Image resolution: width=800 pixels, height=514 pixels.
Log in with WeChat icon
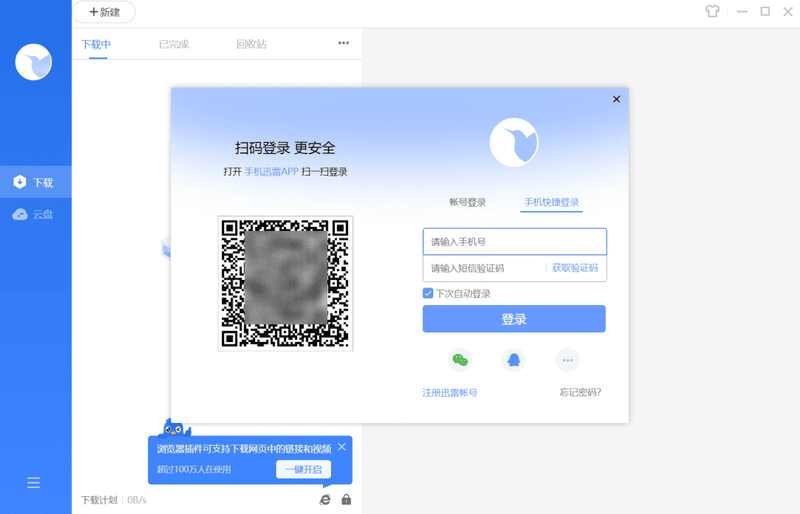[x=460, y=360]
